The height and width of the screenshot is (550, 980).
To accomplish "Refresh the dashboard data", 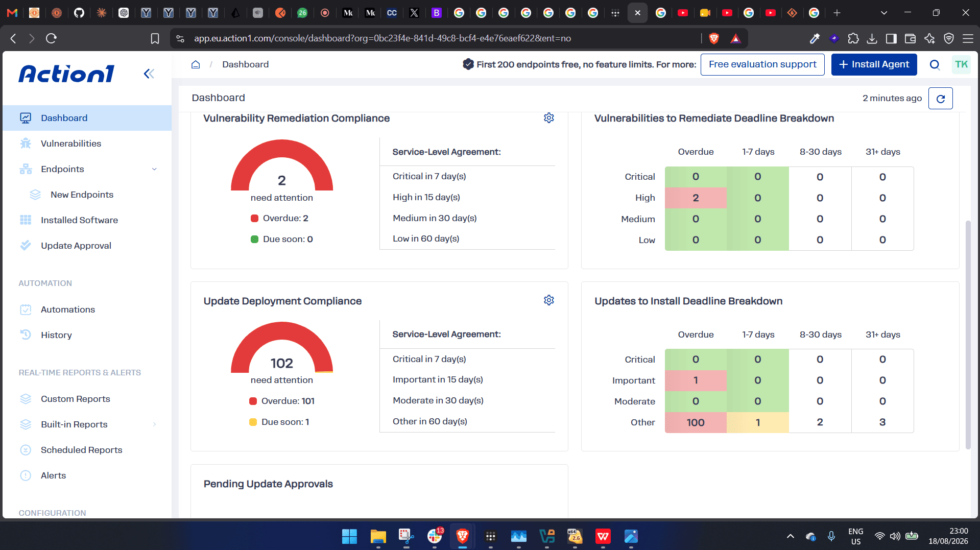I will coord(940,99).
